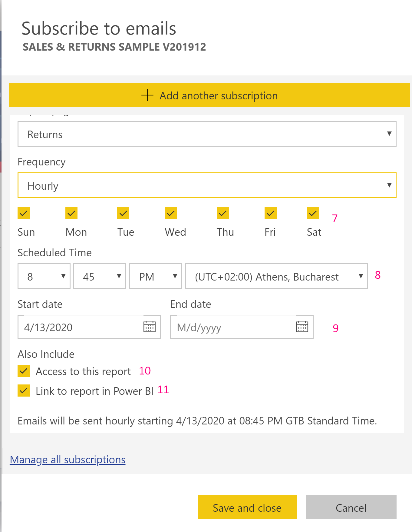Click the plus icon for another subscription
This screenshot has width=412, height=532.
pyautogui.click(x=147, y=95)
